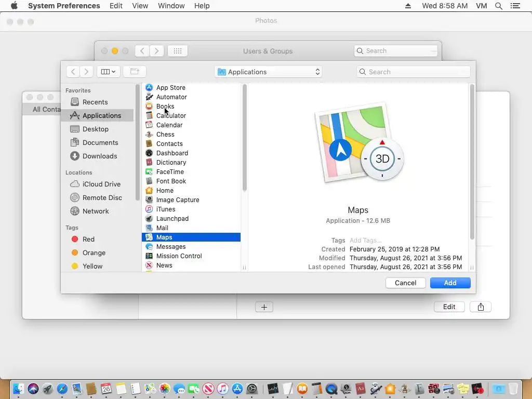The width and height of the screenshot is (532, 399).
Task: Open the Window menu
Action: [x=171, y=6]
